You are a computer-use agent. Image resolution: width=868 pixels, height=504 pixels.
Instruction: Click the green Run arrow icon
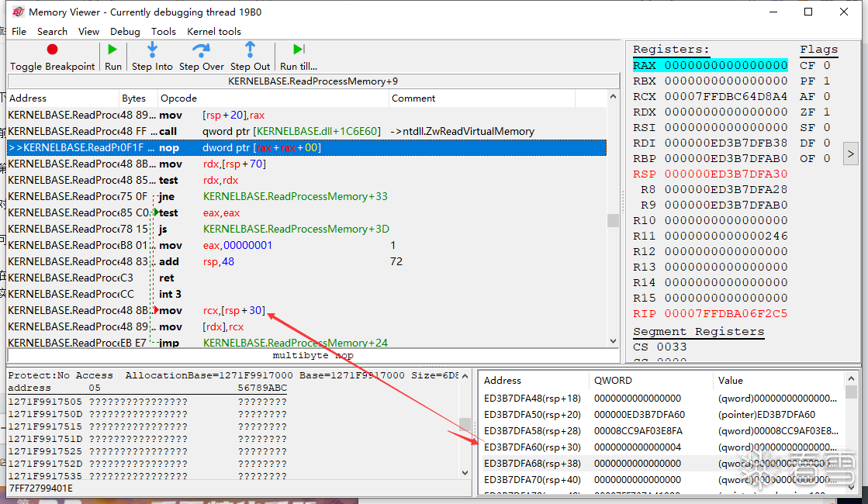pos(112,50)
